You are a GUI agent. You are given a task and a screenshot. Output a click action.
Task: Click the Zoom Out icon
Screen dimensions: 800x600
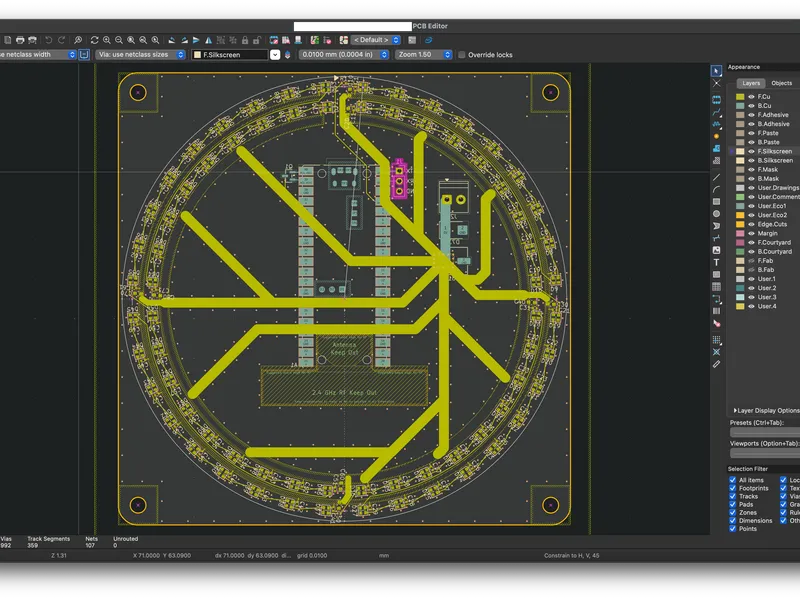point(119,40)
